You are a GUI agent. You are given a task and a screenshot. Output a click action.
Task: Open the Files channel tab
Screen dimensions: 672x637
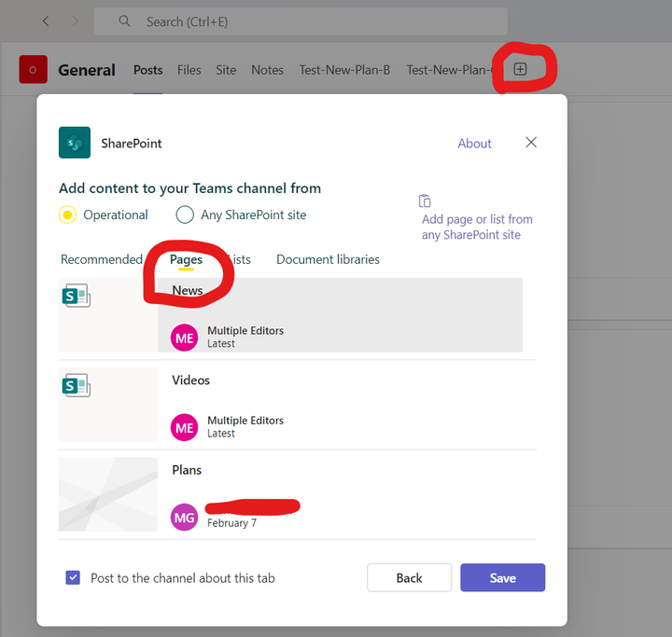point(189,70)
